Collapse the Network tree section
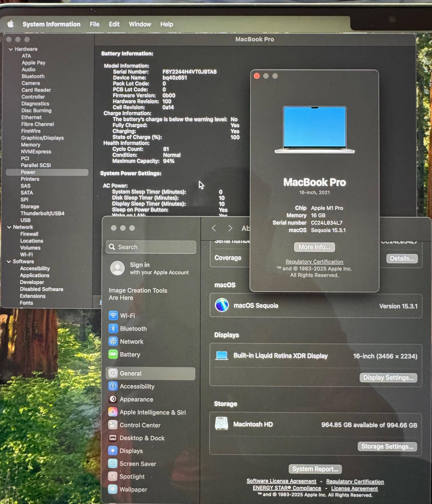This screenshot has width=432, height=504. pos(9,227)
